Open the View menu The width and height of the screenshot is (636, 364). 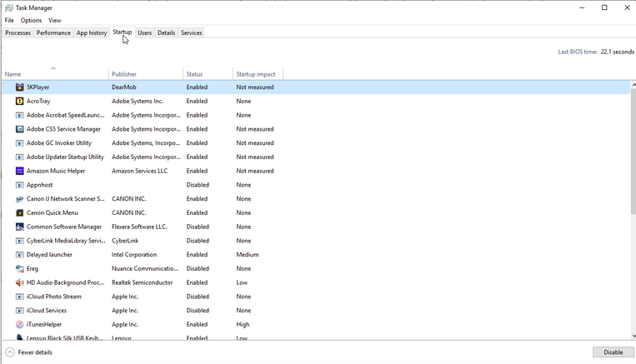[55, 20]
